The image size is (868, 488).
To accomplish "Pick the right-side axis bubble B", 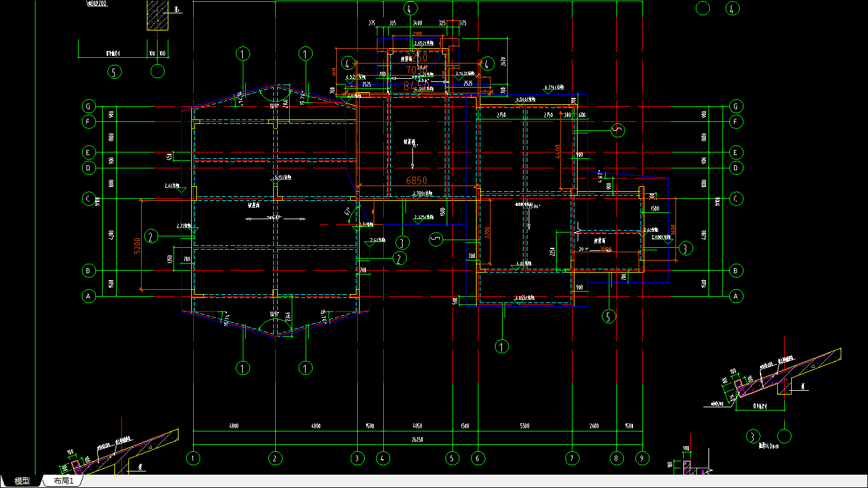I will coord(736,271).
